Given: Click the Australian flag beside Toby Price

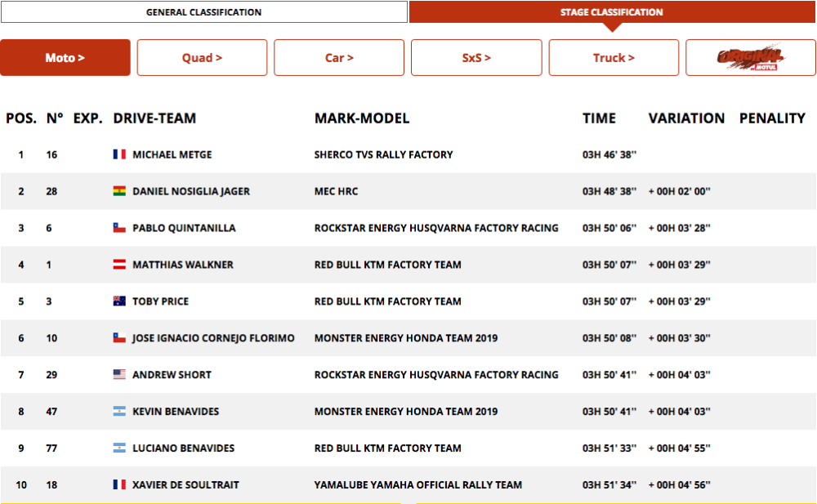Looking at the screenshot, I should click(119, 301).
